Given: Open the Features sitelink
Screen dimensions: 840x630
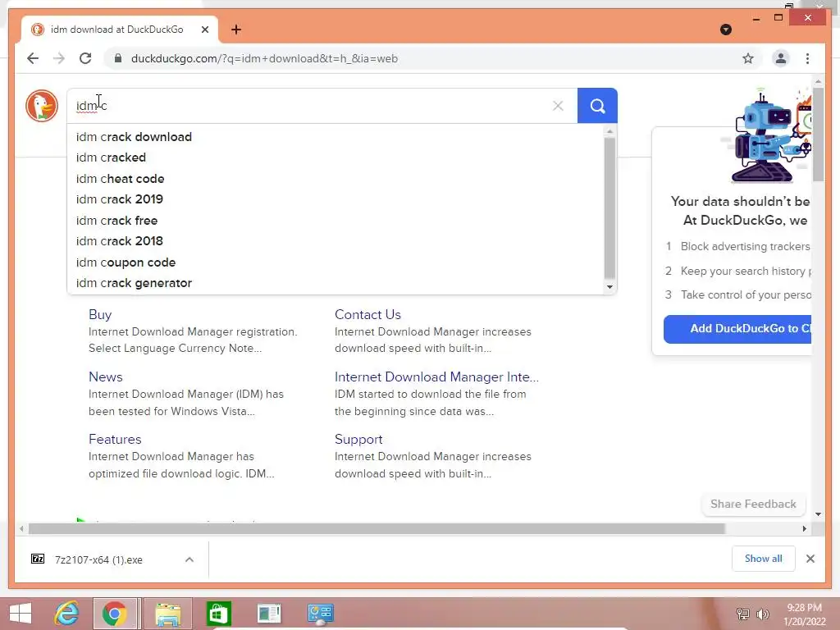Looking at the screenshot, I should click(x=115, y=440).
